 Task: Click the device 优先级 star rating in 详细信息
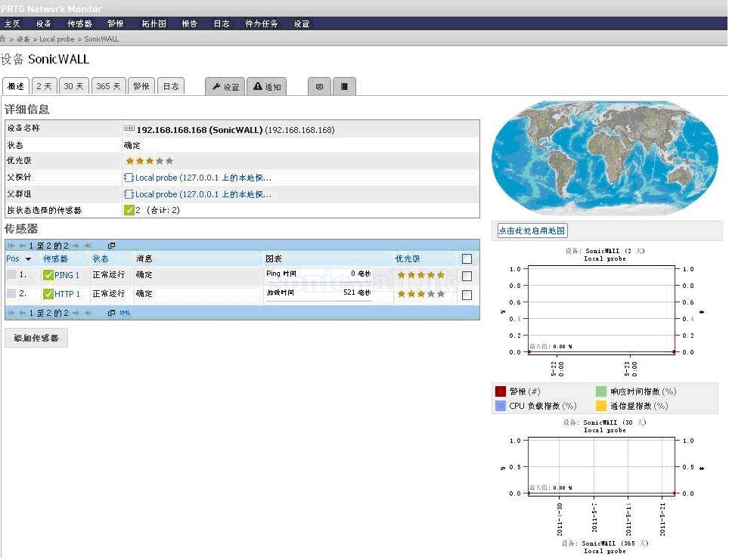click(x=149, y=161)
